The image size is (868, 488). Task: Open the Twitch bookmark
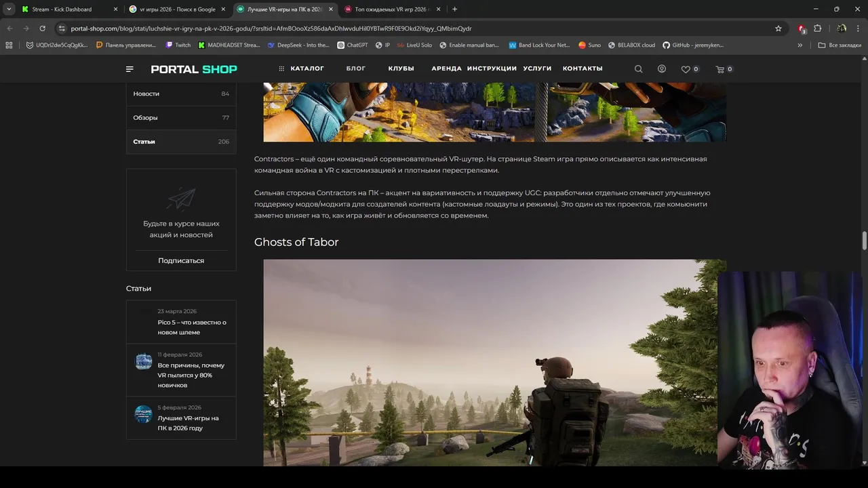click(178, 45)
